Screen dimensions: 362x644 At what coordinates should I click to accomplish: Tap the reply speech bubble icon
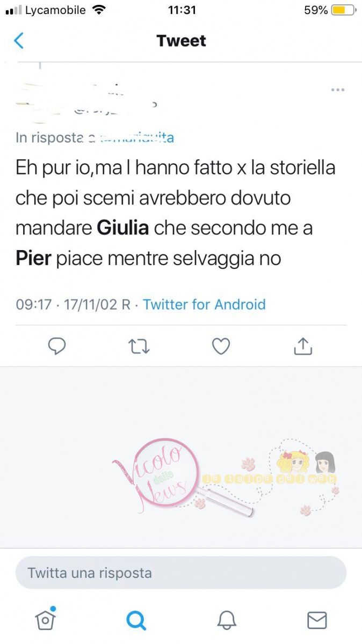(57, 347)
